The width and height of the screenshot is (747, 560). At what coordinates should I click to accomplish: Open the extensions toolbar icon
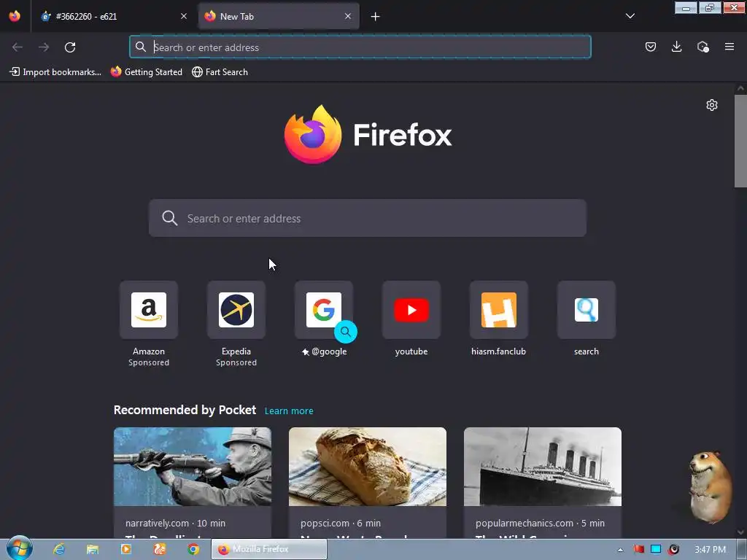(703, 47)
